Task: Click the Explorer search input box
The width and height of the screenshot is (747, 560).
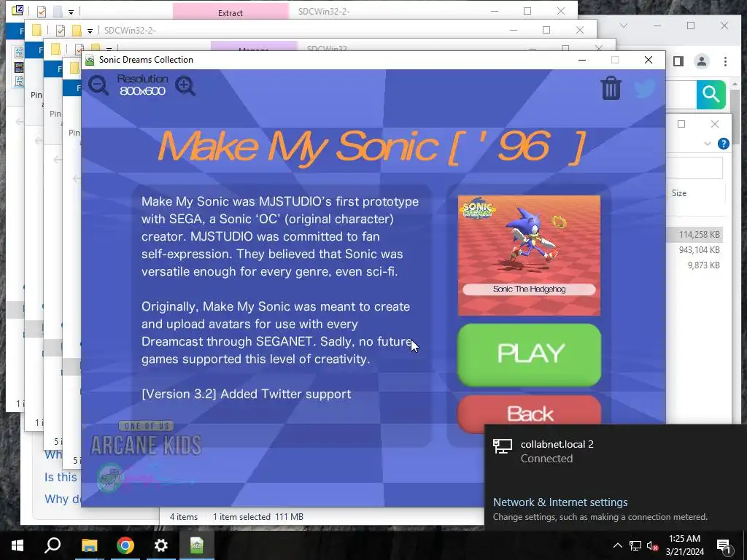Action: pos(694,168)
